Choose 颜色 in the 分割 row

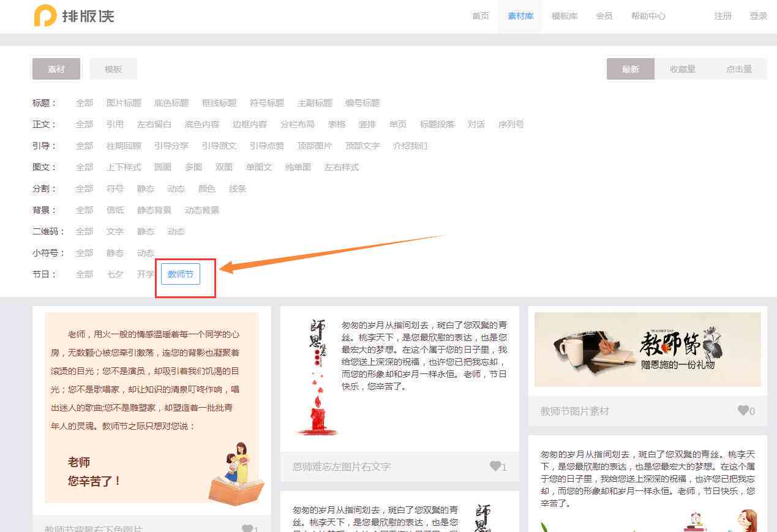[207, 189]
